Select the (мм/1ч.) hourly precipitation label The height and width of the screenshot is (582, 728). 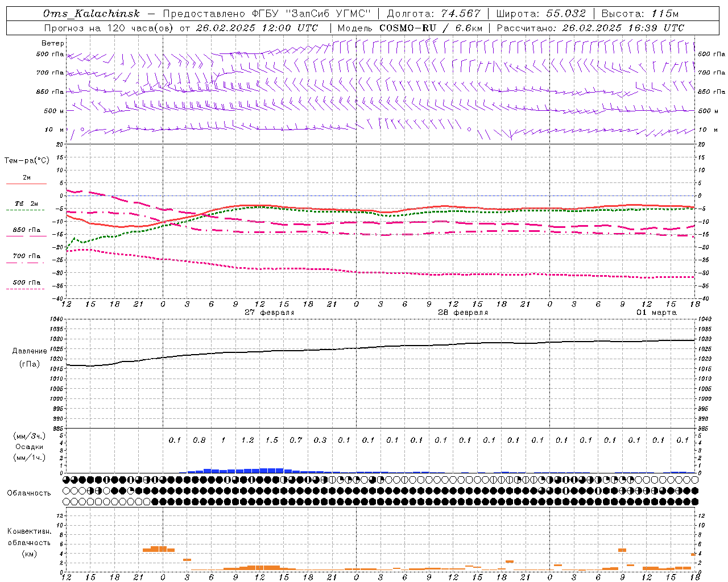[x=30, y=458]
